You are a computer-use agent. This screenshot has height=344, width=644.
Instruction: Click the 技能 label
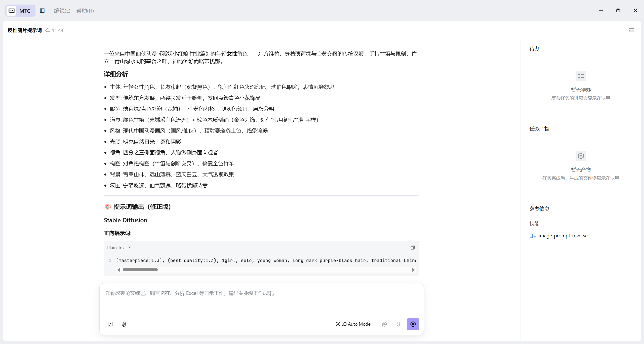534,224
